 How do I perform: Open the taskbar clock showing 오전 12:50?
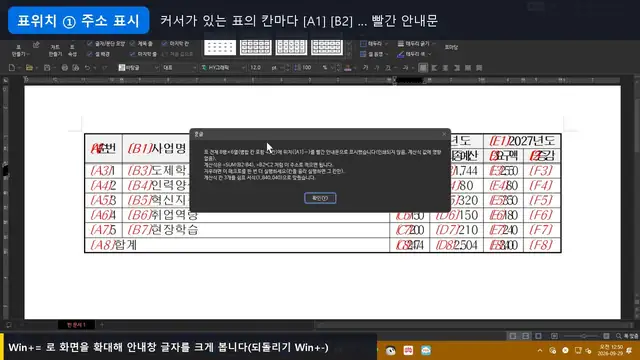(610, 350)
